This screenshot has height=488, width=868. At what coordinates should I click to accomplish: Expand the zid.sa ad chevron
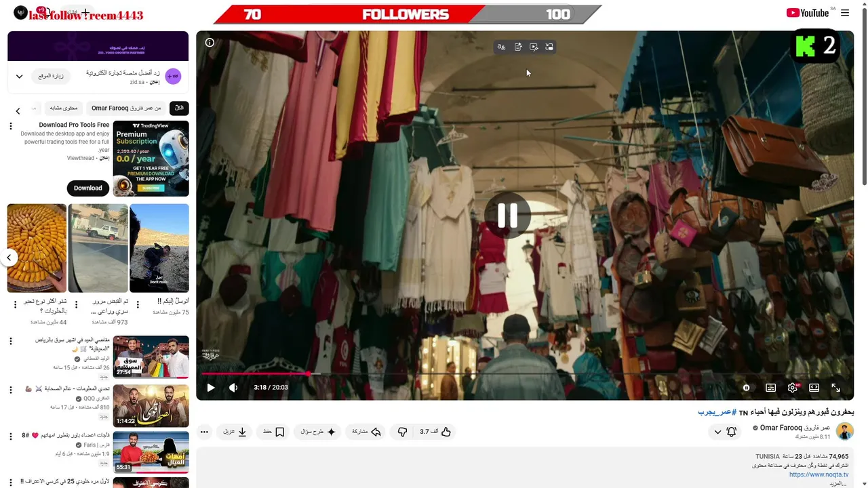[x=19, y=77]
